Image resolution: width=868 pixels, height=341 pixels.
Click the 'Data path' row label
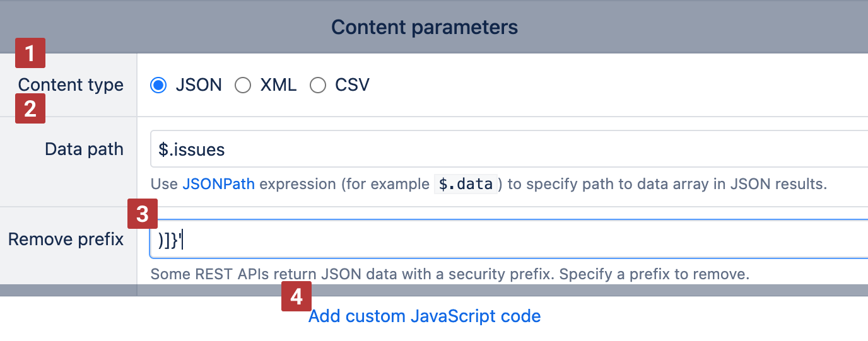pyautogui.click(x=84, y=149)
